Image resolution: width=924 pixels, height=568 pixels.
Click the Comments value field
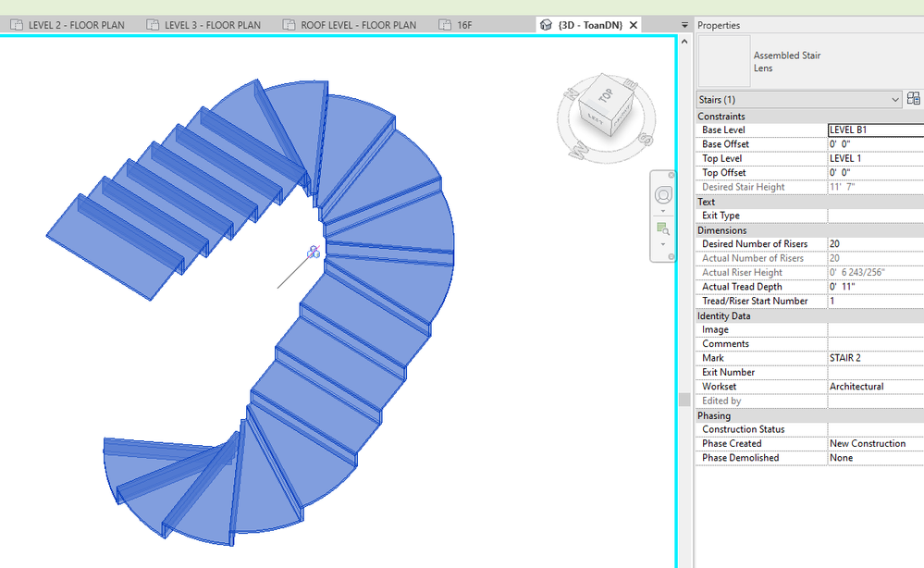coord(876,344)
